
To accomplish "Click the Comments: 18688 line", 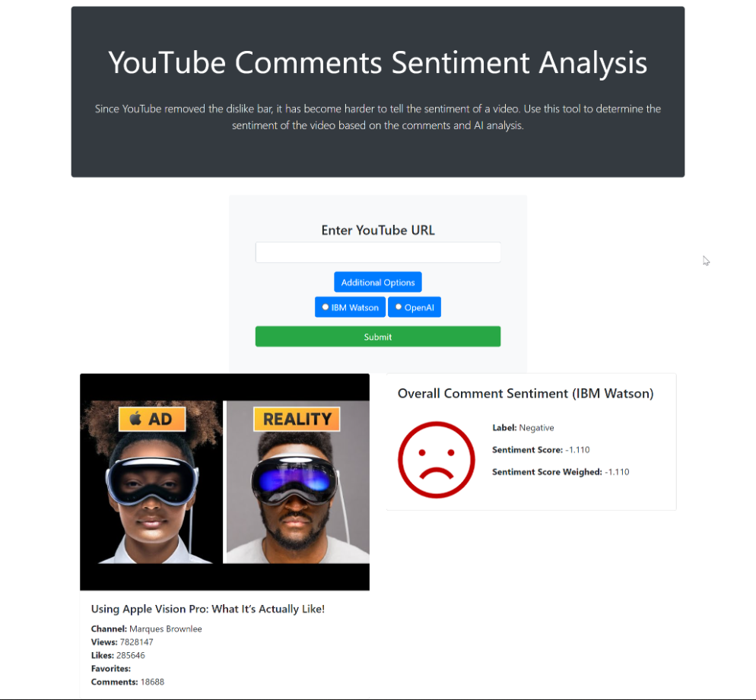I will [128, 682].
